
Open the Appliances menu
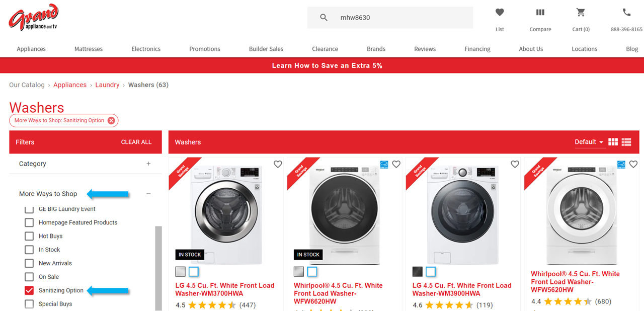tap(31, 49)
